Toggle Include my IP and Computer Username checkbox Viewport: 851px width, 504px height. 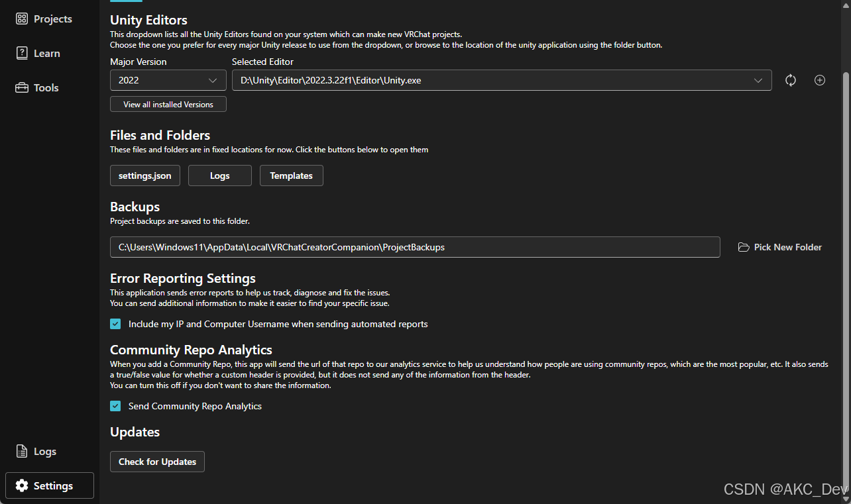pyautogui.click(x=115, y=324)
